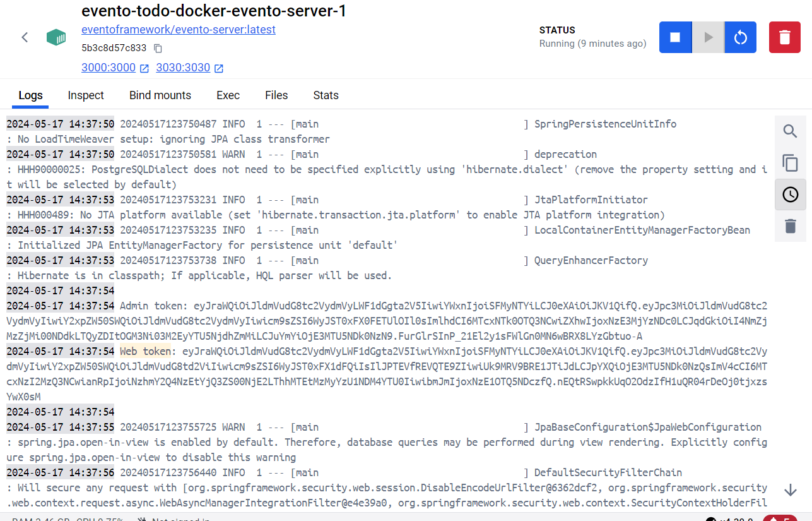View the Stats tab
Screen dimensions: 812x521
[x=326, y=95]
